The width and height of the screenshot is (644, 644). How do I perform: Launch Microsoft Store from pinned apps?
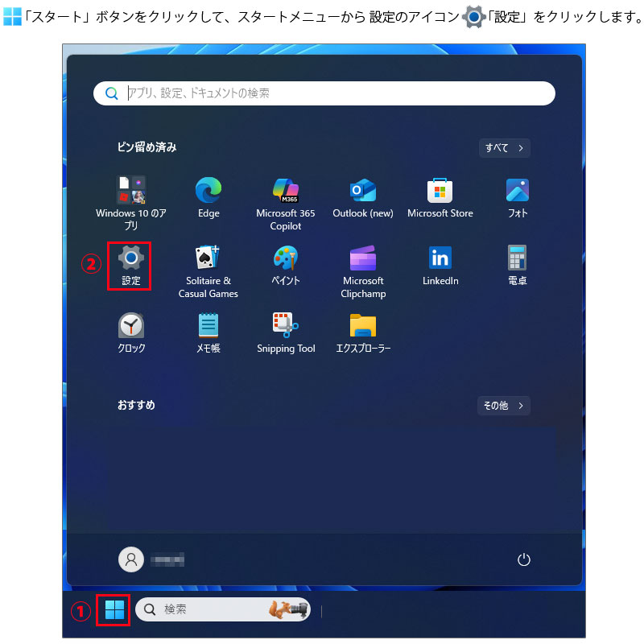[x=440, y=197]
